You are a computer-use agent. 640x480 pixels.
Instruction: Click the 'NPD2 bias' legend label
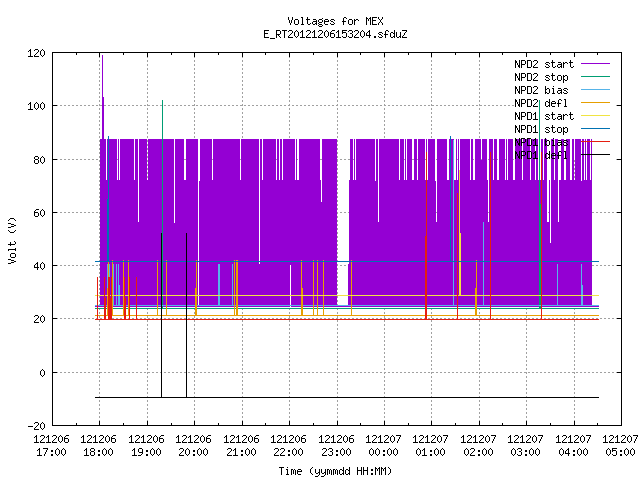coord(541,90)
